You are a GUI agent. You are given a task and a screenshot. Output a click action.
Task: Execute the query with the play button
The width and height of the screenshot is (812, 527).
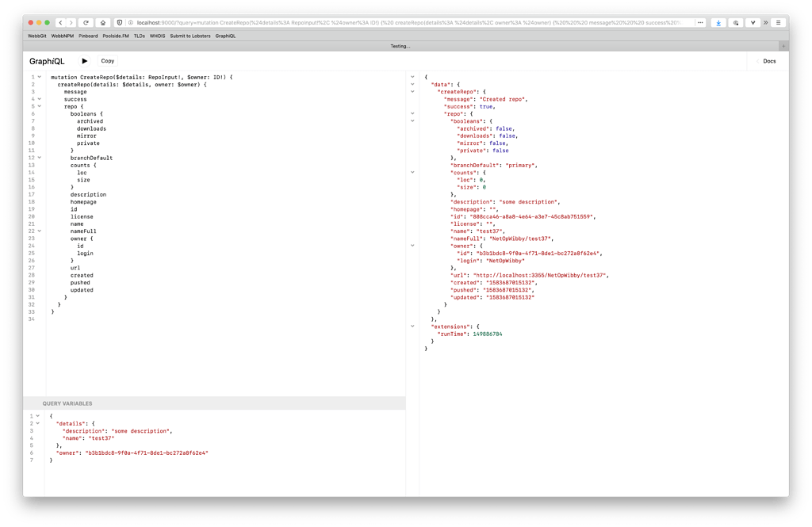pyautogui.click(x=84, y=60)
